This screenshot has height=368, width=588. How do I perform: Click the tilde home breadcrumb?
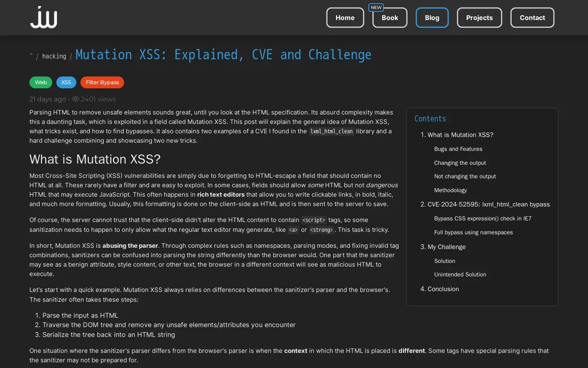tap(31, 55)
